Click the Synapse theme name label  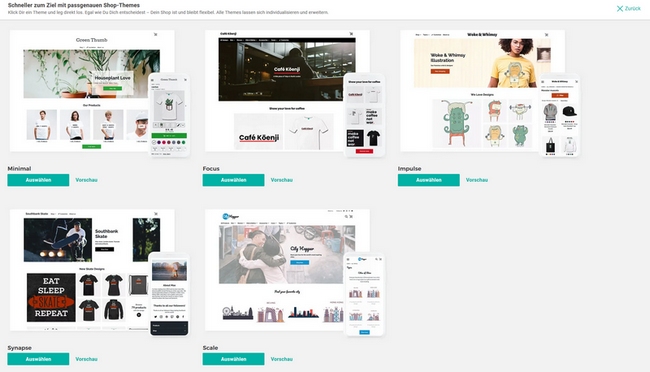point(19,348)
